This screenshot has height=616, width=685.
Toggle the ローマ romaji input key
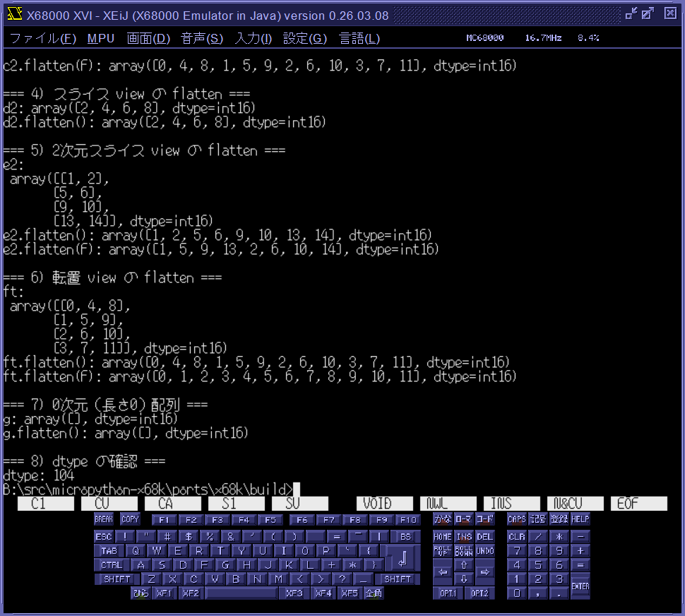pos(463,519)
